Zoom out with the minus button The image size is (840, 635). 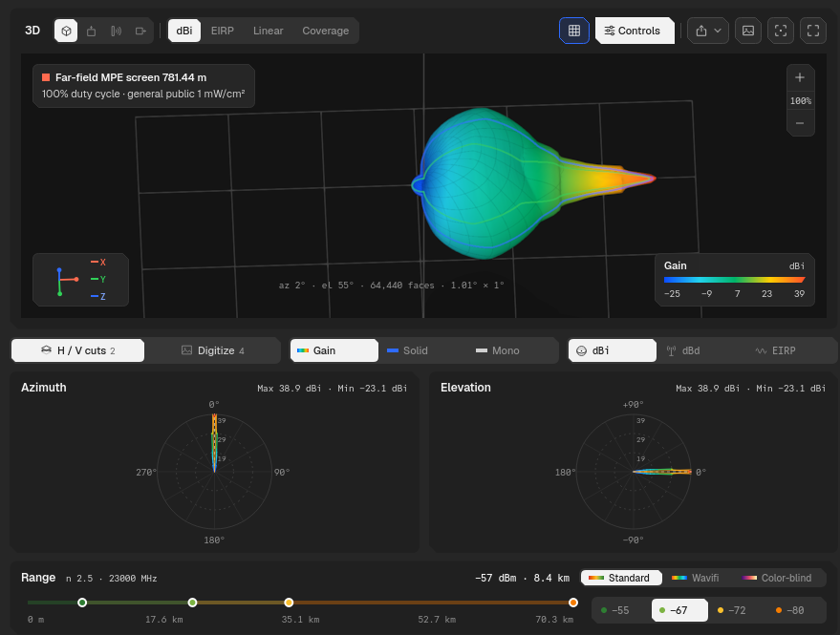click(x=800, y=123)
